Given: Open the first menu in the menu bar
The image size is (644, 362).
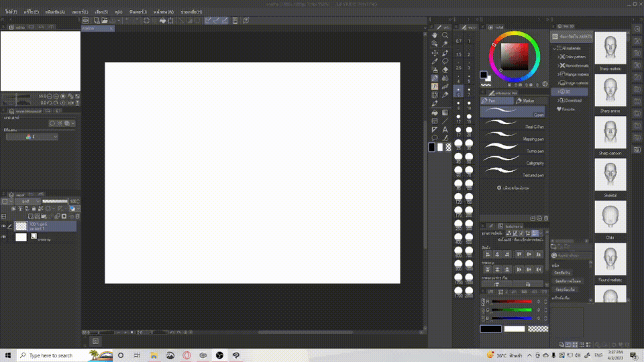Looking at the screenshot, I should click(x=12, y=12).
